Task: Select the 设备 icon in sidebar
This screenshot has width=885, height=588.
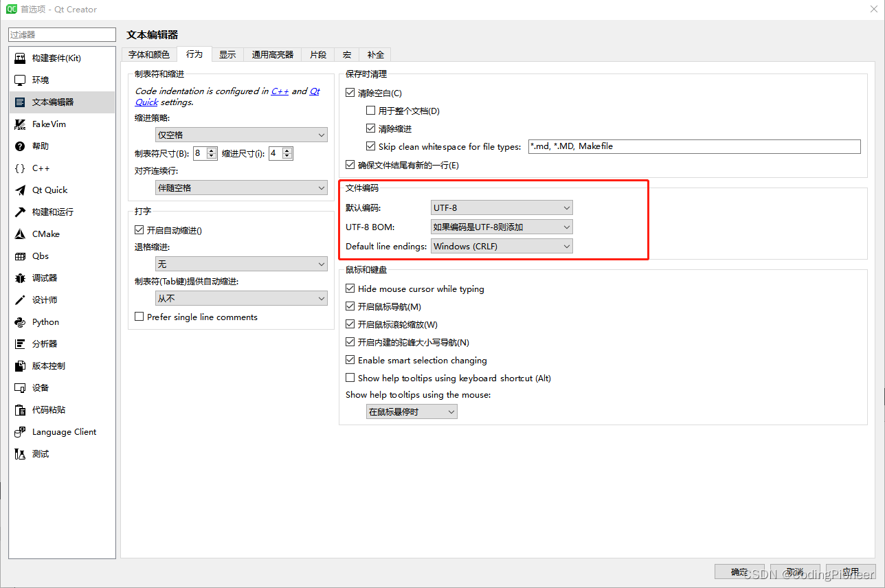Action: tap(20, 388)
